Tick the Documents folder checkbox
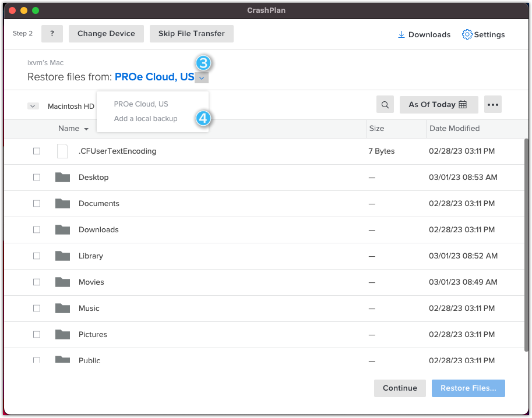This screenshot has height=418, width=532. tap(37, 203)
